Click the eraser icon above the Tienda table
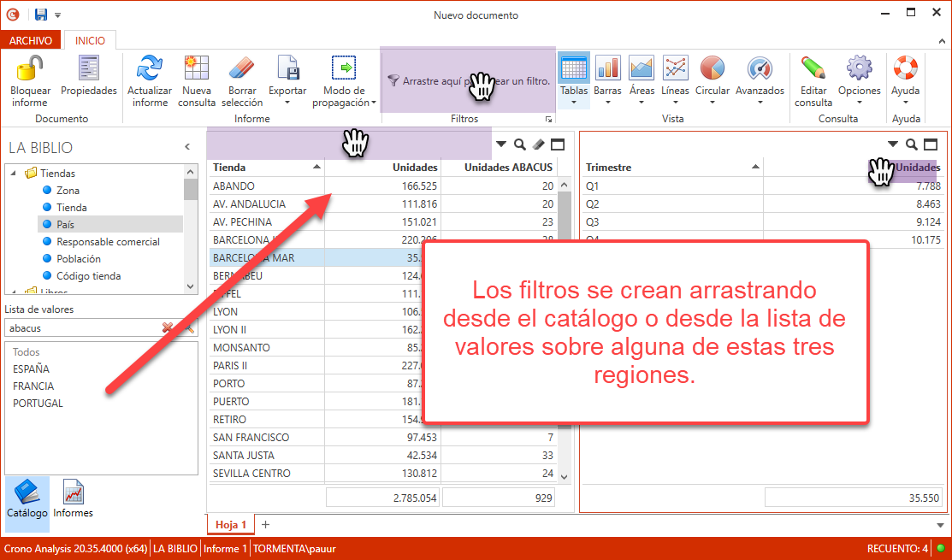 pos(539,144)
